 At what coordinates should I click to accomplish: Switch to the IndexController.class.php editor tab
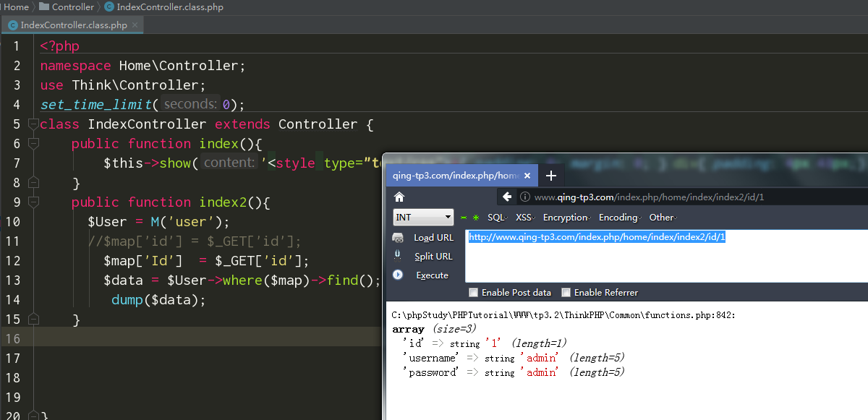click(72, 25)
